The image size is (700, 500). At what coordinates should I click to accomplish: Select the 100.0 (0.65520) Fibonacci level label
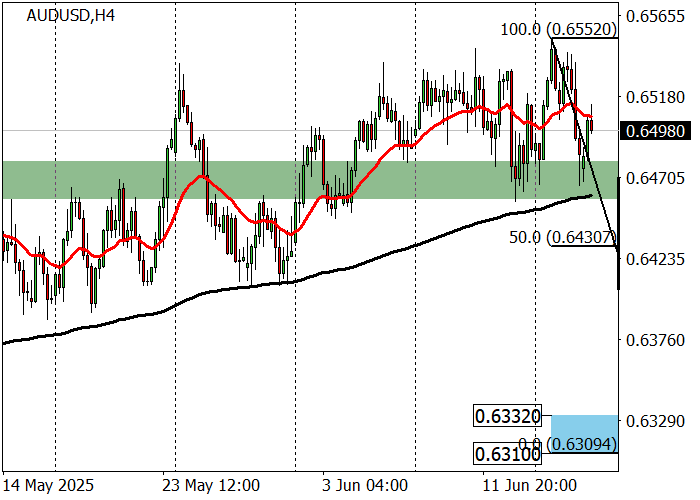(x=558, y=29)
